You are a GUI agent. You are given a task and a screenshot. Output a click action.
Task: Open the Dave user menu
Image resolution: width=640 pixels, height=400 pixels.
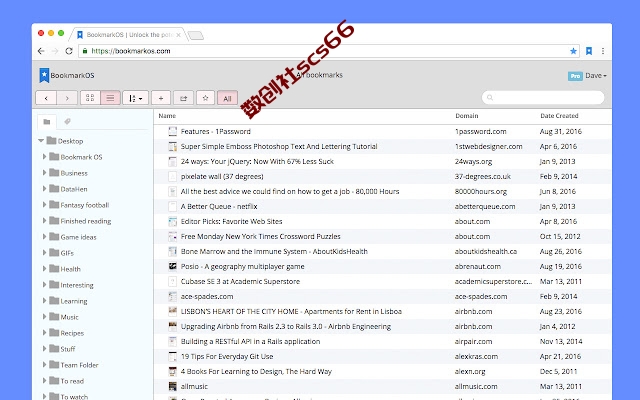point(596,76)
